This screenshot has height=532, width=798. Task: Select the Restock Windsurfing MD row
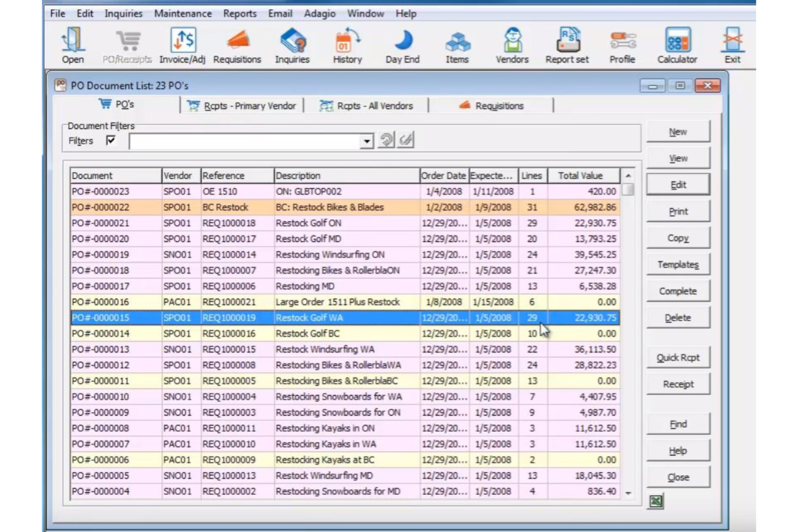point(345,475)
